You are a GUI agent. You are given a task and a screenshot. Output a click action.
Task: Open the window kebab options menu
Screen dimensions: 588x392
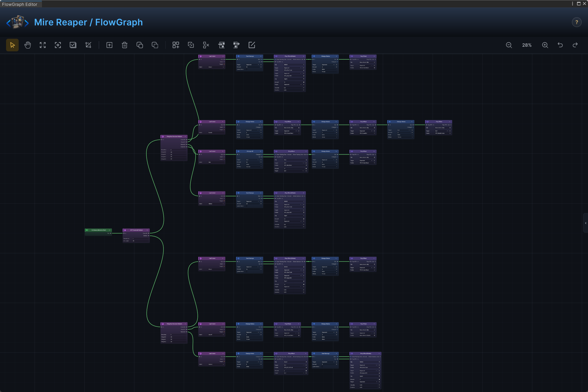coord(572,3)
